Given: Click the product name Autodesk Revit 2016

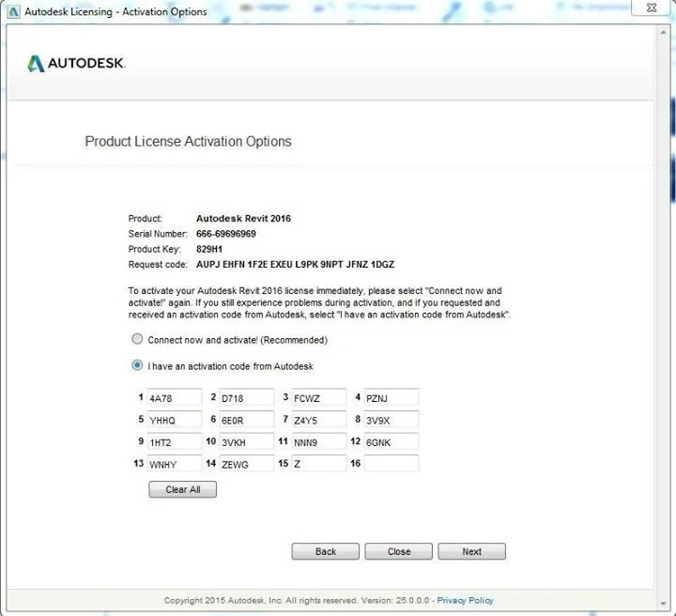Looking at the screenshot, I should (243, 218).
